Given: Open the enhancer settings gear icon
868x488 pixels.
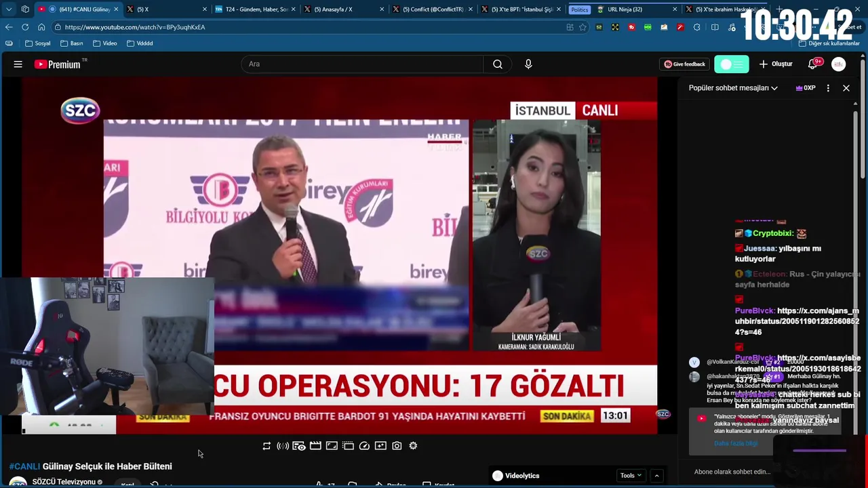Looking at the screenshot, I should tap(413, 446).
